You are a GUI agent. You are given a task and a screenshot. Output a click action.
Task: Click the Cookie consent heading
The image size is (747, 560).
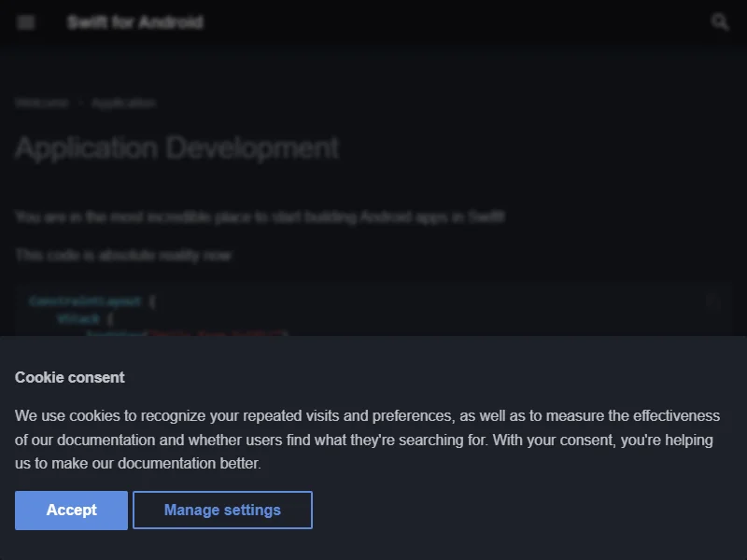point(69,378)
